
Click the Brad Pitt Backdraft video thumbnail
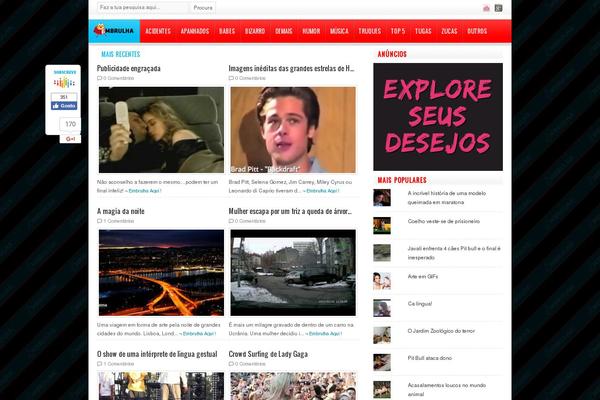[293, 130]
